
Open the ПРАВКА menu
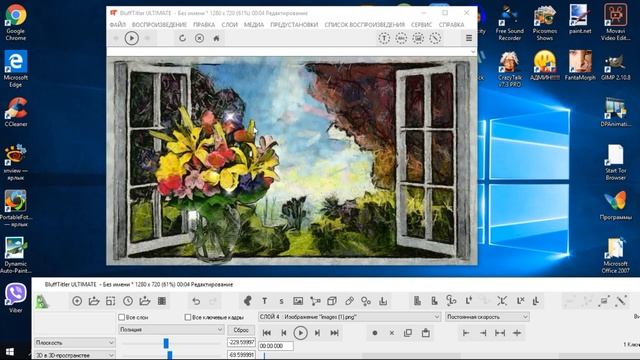coord(204,25)
